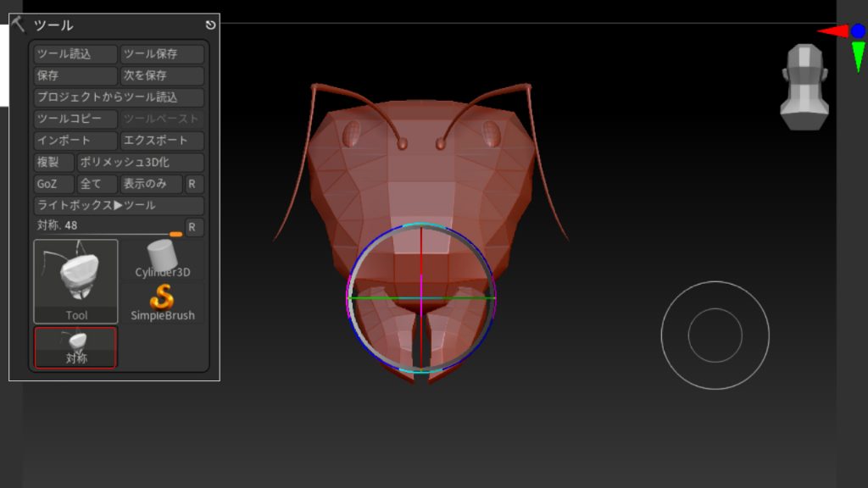Click the R button next to 表示のみ
Image resolution: width=868 pixels, height=488 pixels.
click(194, 184)
